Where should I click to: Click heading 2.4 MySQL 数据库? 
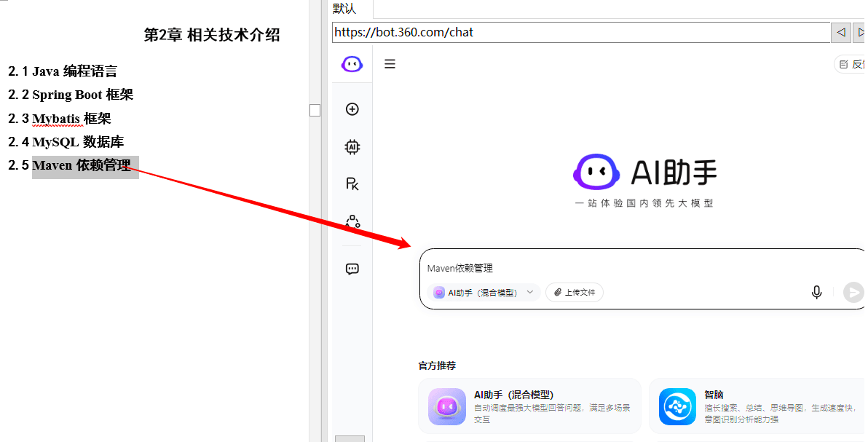click(66, 142)
